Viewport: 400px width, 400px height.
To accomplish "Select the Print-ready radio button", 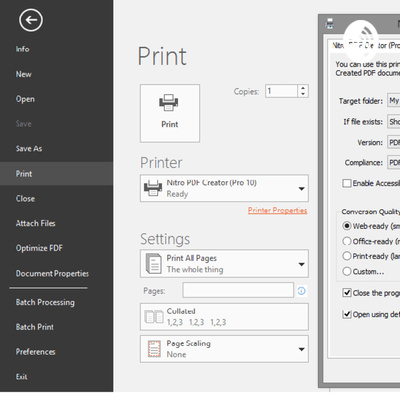I will (347, 256).
